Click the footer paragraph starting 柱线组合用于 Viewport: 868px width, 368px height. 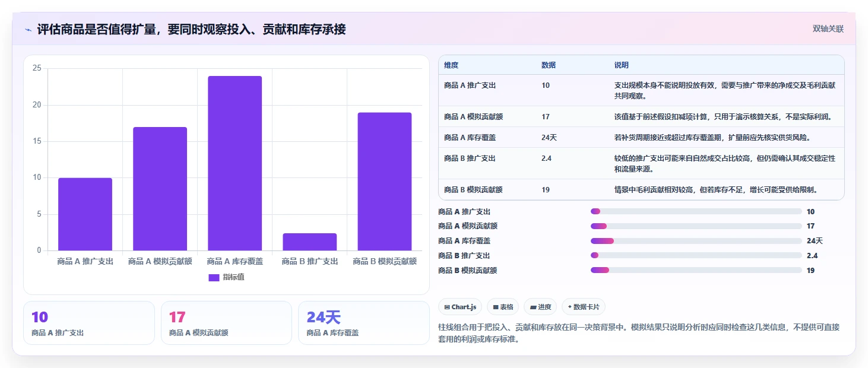tap(639, 334)
